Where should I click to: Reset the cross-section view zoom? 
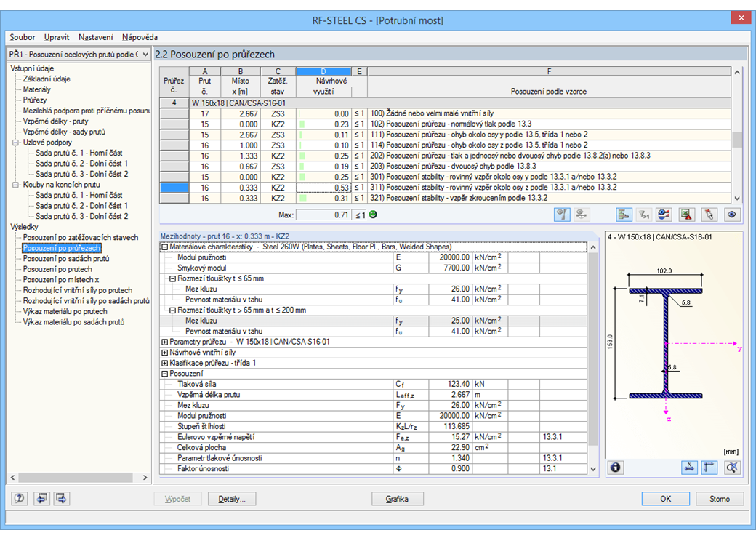point(732,468)
